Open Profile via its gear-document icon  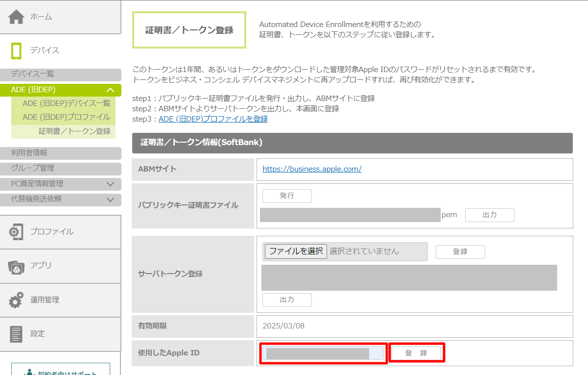(x=16, y=232)
